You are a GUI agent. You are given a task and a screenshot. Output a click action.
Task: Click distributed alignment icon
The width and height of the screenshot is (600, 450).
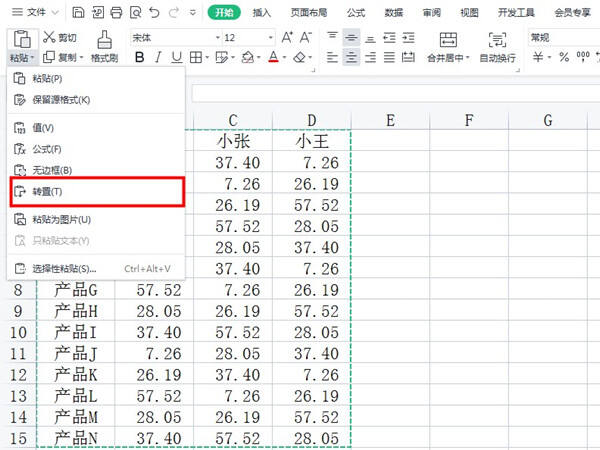click(408, 58)
